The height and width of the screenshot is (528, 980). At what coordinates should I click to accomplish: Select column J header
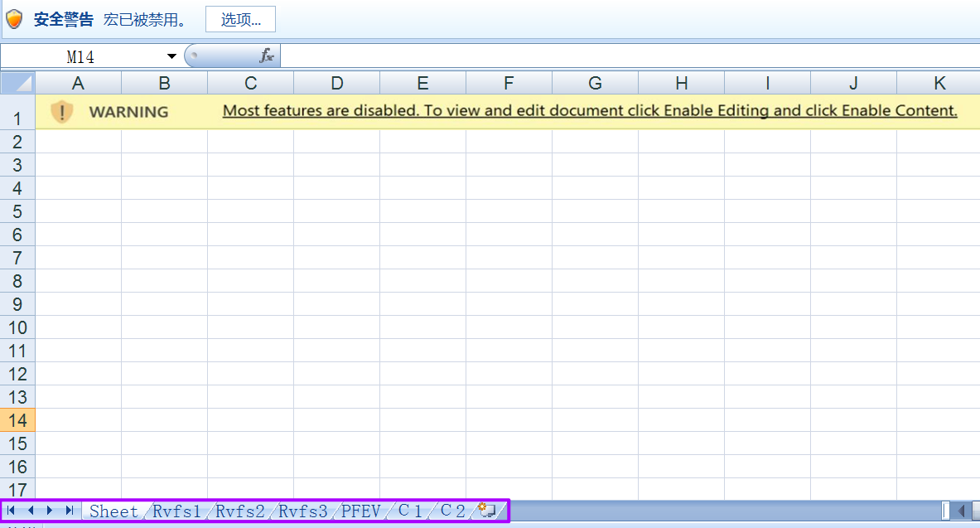click(x=854, y=83)
